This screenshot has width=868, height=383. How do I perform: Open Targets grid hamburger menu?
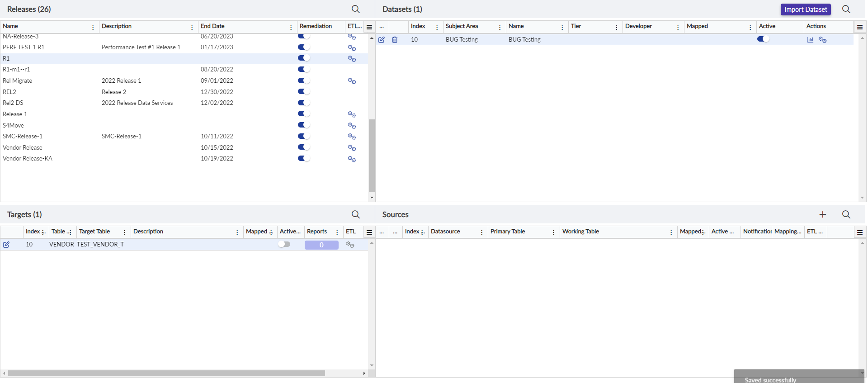pos(369,232)
